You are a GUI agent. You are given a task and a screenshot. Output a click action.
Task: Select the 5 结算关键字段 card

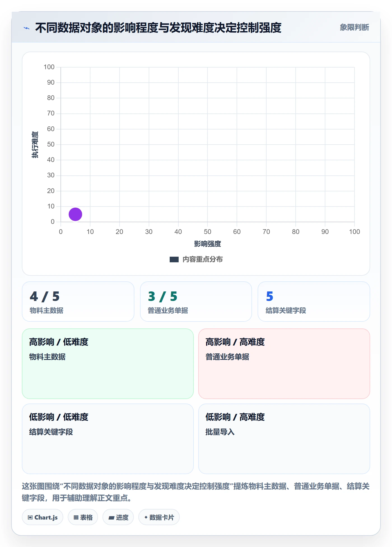click(x=314, y=302)
